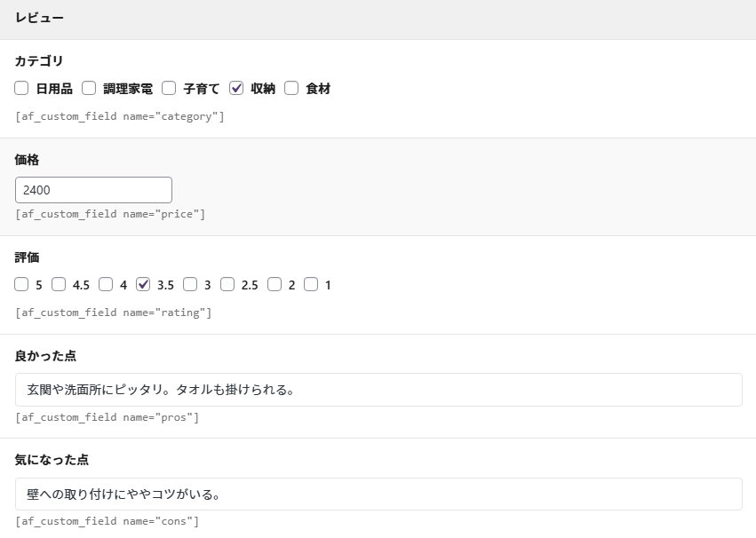Tick the rating 1 checkbox

tap(311, 285)
